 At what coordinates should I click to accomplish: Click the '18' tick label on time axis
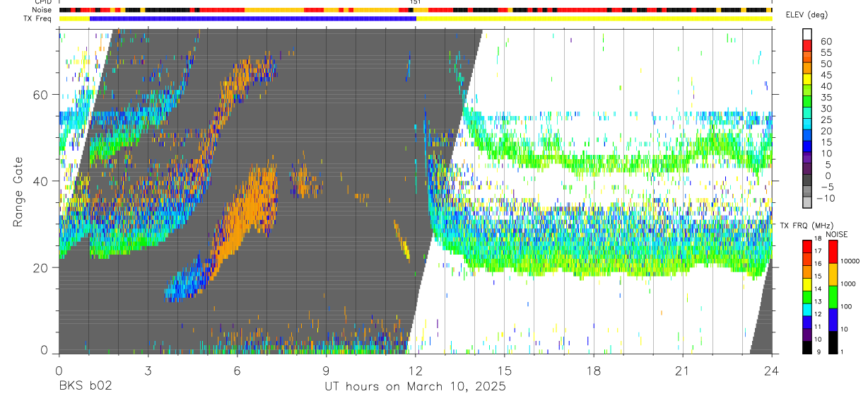594,371
